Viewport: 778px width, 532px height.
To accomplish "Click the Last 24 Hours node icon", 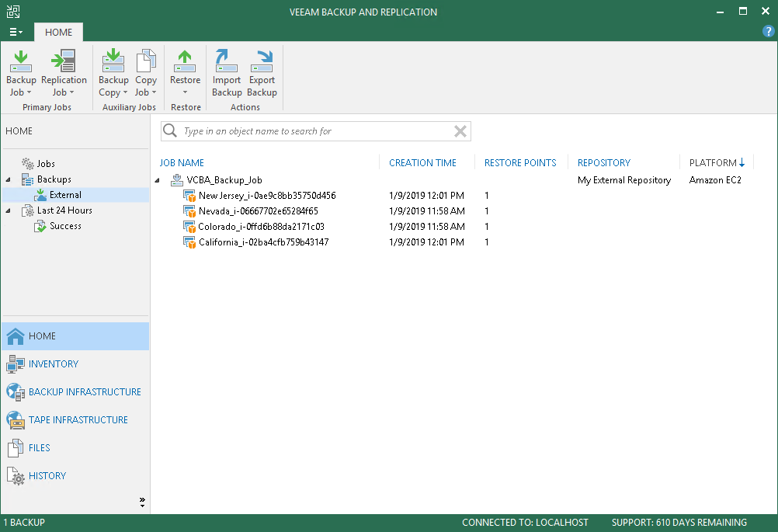I will (x=28, y=211).
